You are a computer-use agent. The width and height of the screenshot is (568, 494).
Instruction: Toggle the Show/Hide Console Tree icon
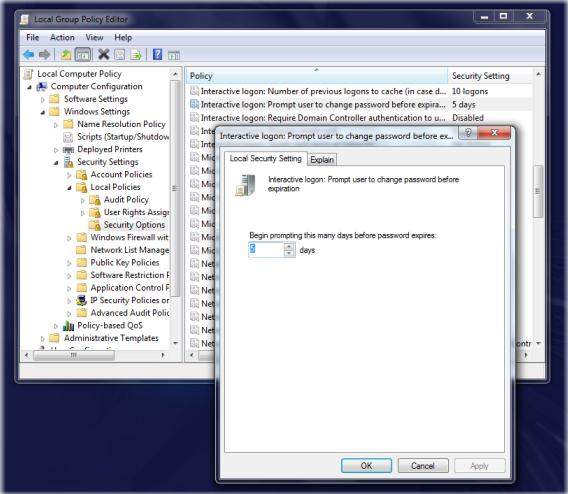[x=83, y=55]
